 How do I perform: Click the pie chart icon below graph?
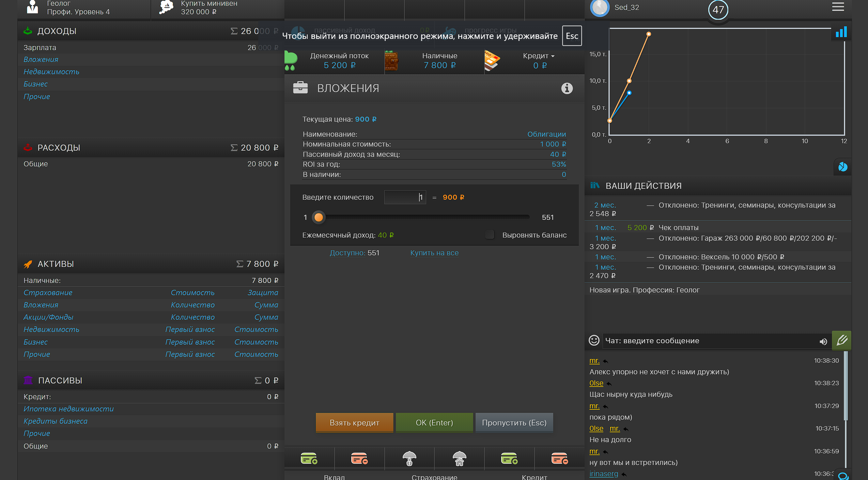[843, 167]
